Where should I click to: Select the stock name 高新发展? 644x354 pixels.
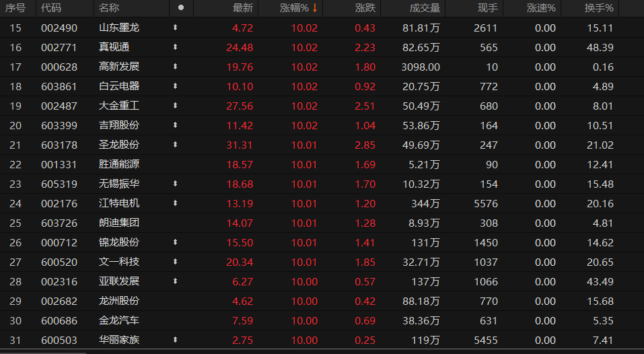pos(119,67)
